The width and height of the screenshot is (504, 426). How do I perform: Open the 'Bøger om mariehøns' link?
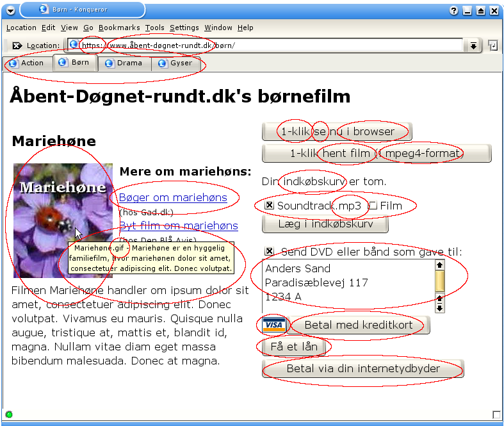tap(173, 197)
